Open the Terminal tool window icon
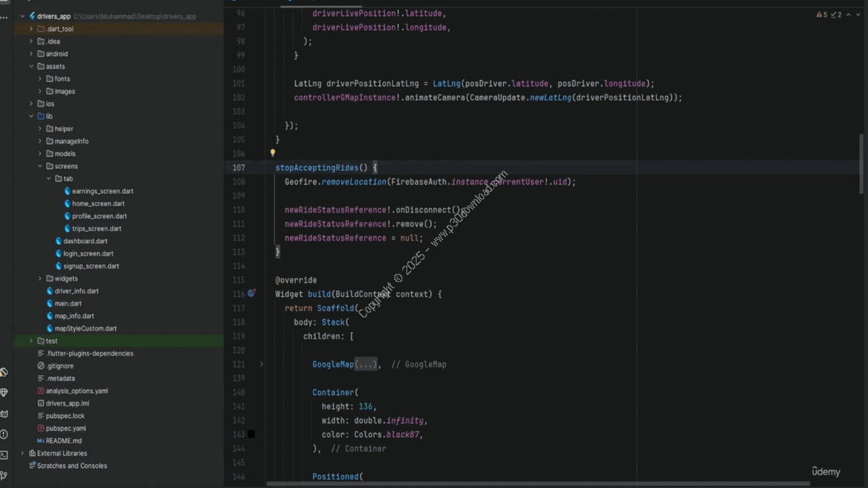This screenshot has height=488, width=868. point(4,455)
